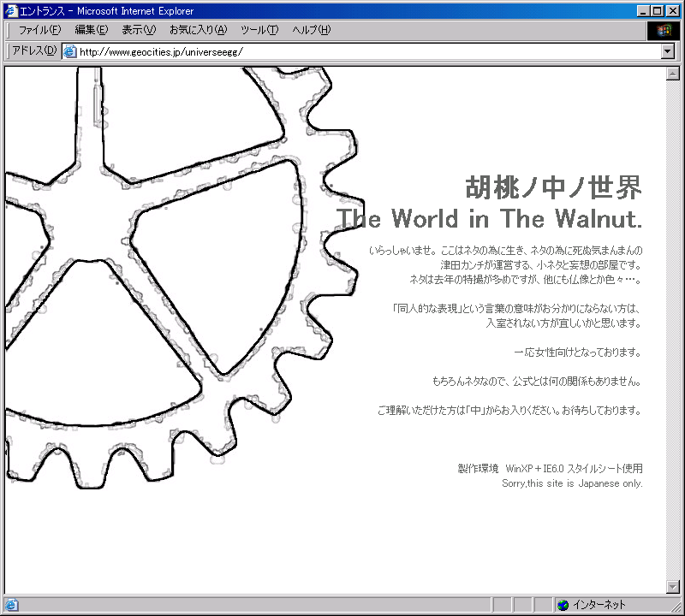Click the scrollbar up arrow
The image size is (685, 616).
[673, 74]
